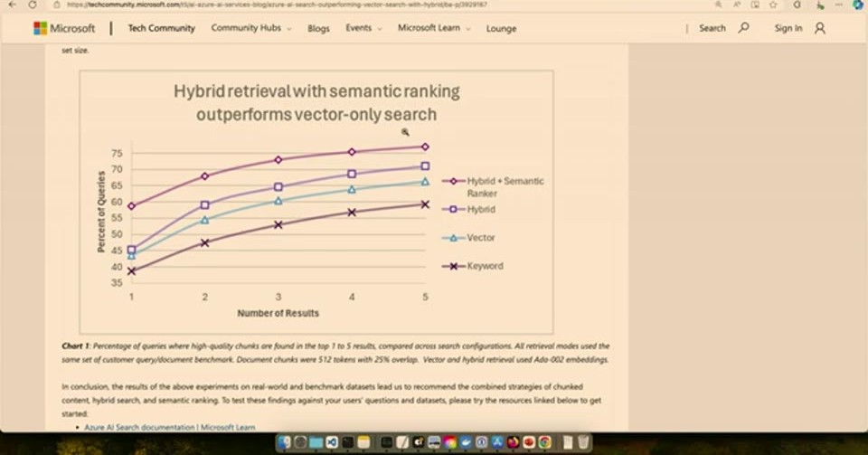The image size is (868, 455).
Task: Click the Search label in site header
Action: coord(712,28)
